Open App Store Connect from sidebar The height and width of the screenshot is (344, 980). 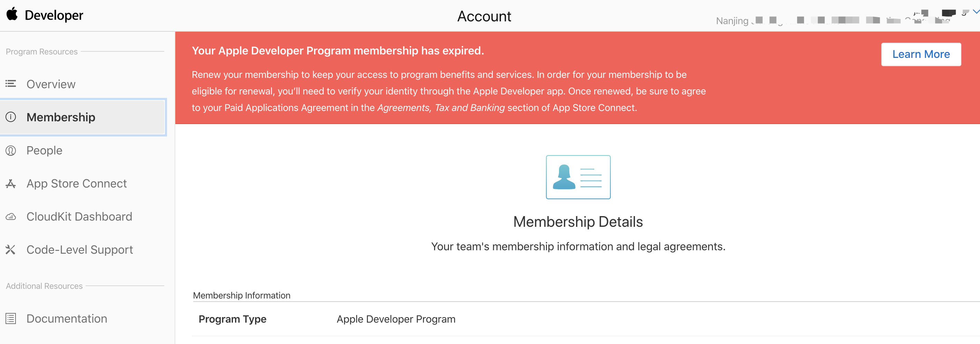pos(77,183)
